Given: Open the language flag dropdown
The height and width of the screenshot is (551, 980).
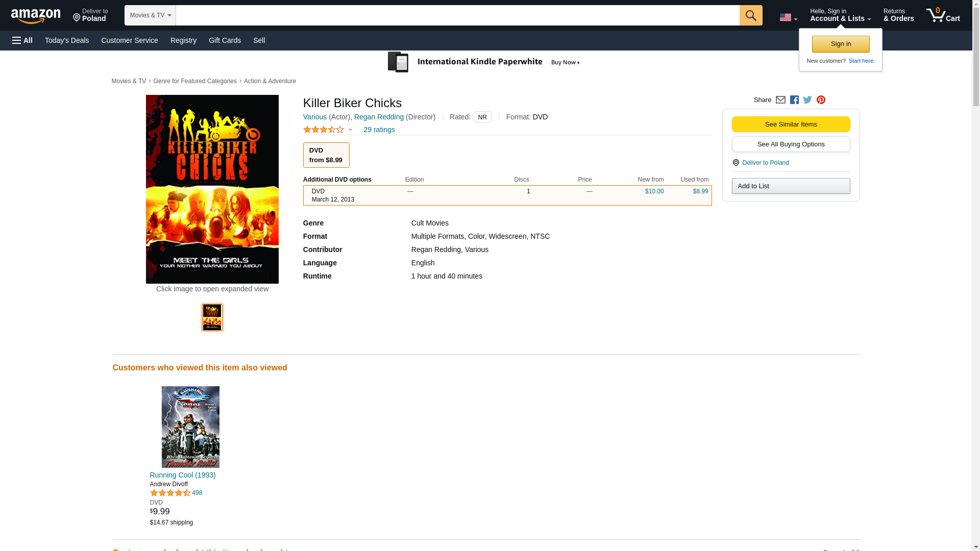Looking at the screenshot, I should [x=788, y=17].
